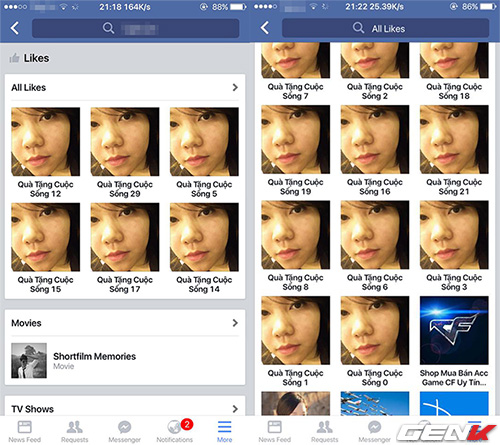Tap the thumbs-up Likes icon
Image resolution: width=500 pixels, height=445 pixels.
coord(14,58)
